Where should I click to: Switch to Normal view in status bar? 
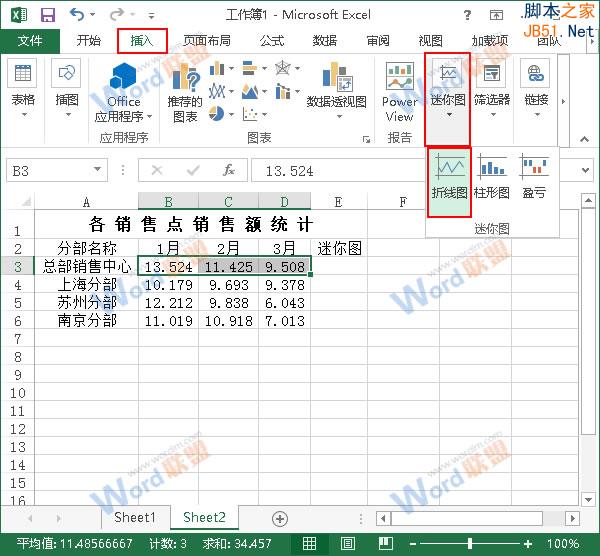coord(309,543)
